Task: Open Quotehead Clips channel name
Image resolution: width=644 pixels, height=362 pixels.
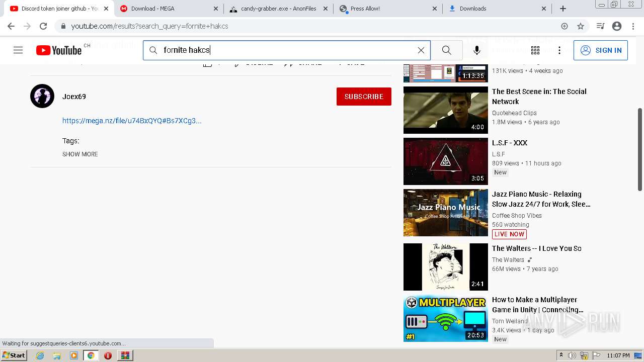Action: (514, 113)
